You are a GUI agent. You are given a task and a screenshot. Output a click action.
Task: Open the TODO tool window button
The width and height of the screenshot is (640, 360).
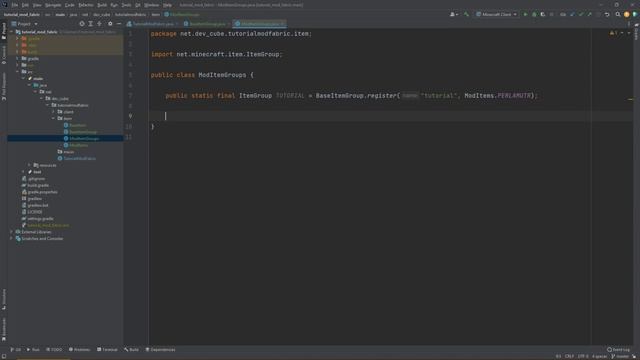click(54, 350)
